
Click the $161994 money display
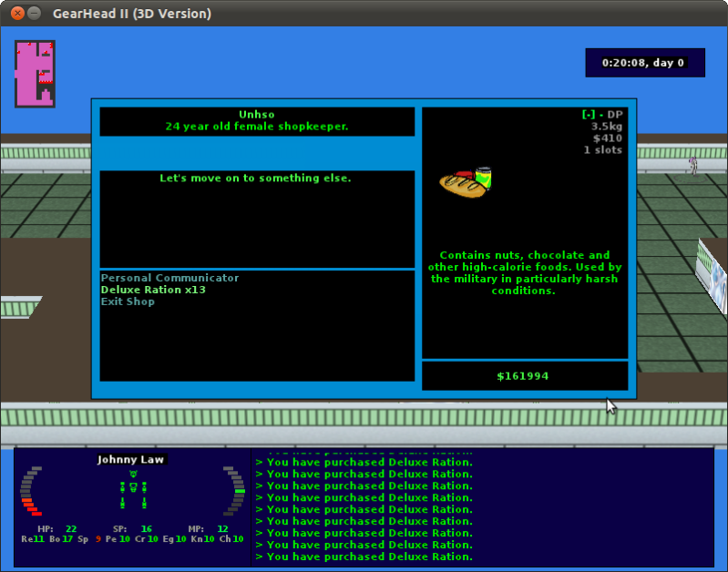click(523, 376)
